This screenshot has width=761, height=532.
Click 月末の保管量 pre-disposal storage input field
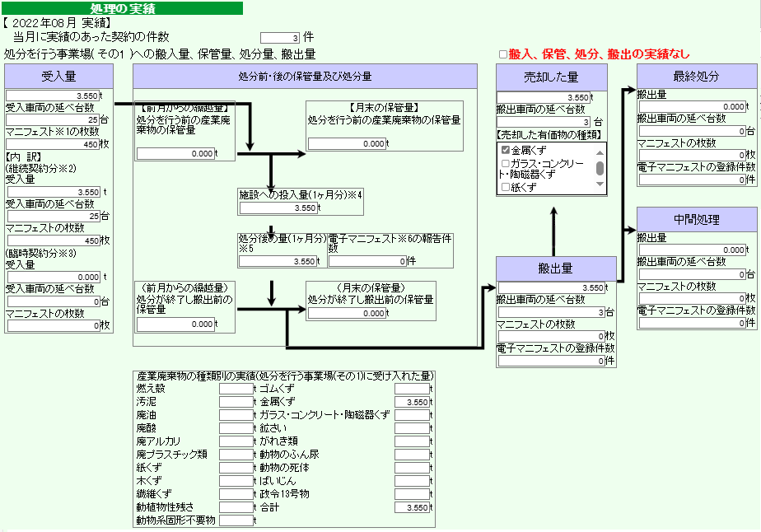point(347,143)
